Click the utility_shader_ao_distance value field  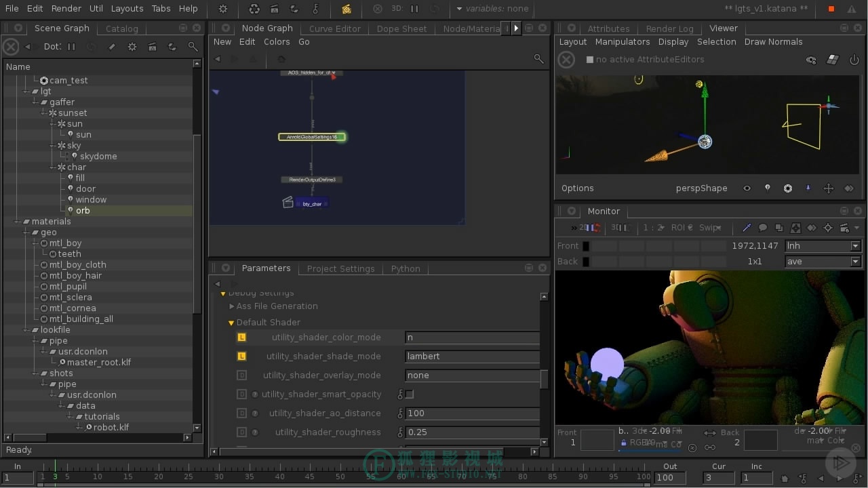tap(473, 413)
